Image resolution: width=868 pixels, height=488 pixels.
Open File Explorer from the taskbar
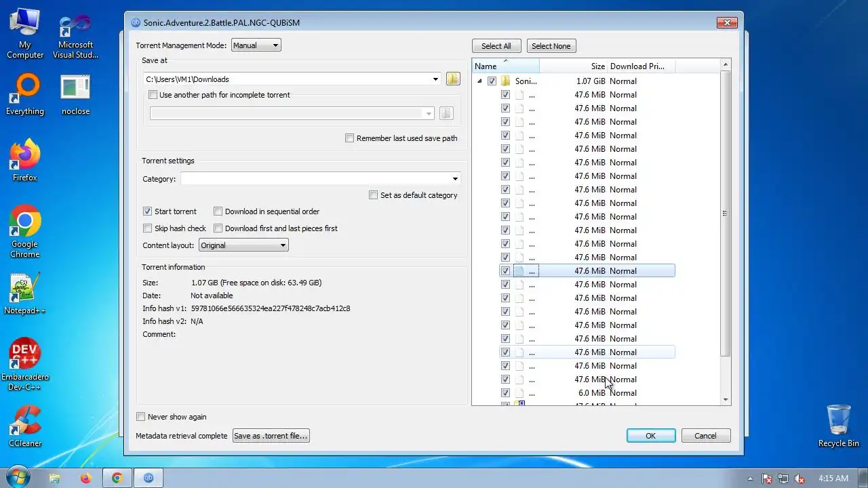(55, 478)
